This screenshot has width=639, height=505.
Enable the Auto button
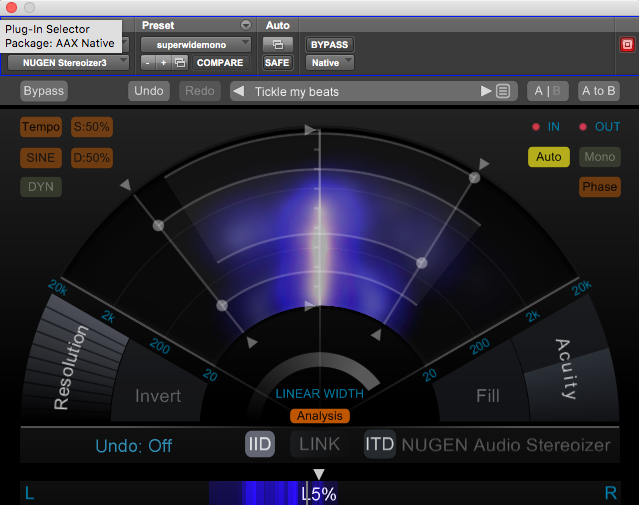549,157
